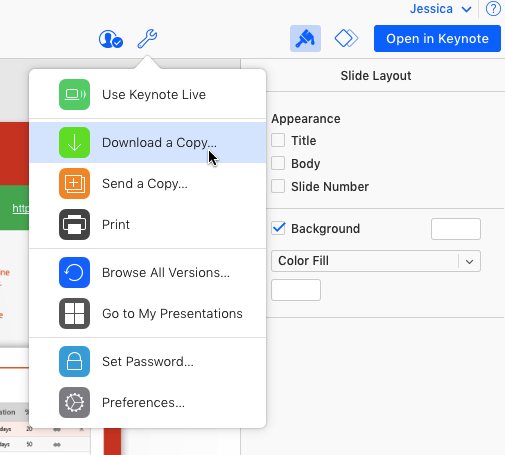505x455 pixels.
Task: Choose Send a Copy...
Action: click(x=148, y=183)
